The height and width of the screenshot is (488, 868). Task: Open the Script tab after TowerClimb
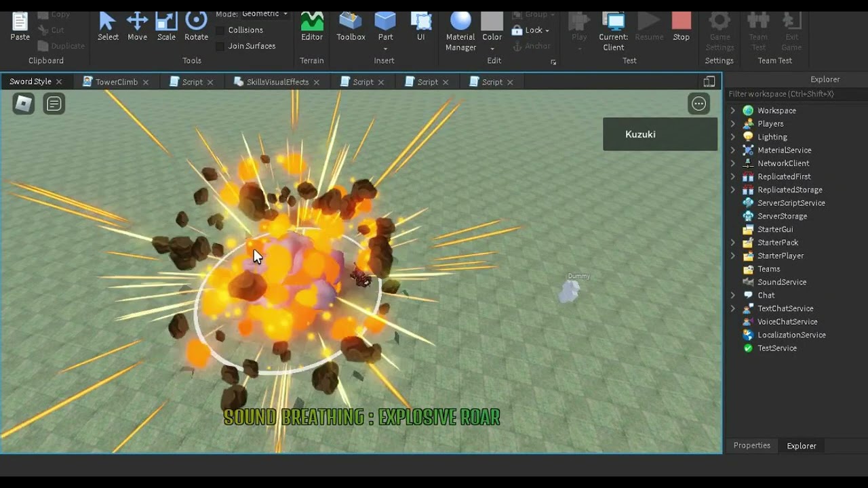pos(192,81)
